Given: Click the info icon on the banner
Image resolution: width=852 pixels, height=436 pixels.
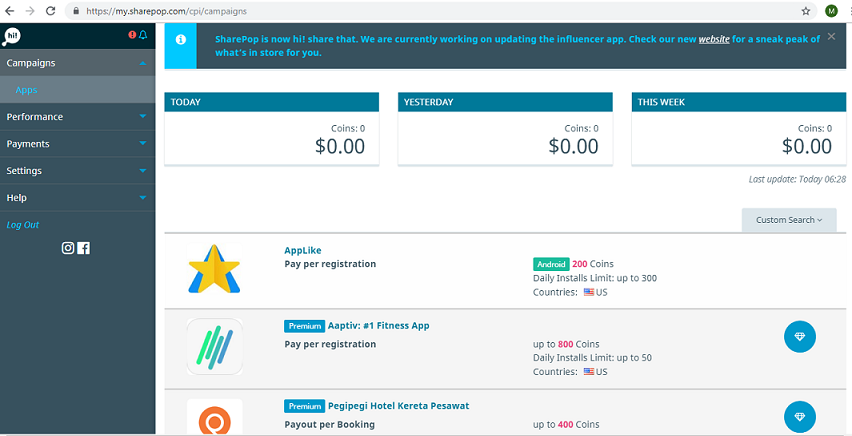Looking at the screenshot, I should [180, 40].
